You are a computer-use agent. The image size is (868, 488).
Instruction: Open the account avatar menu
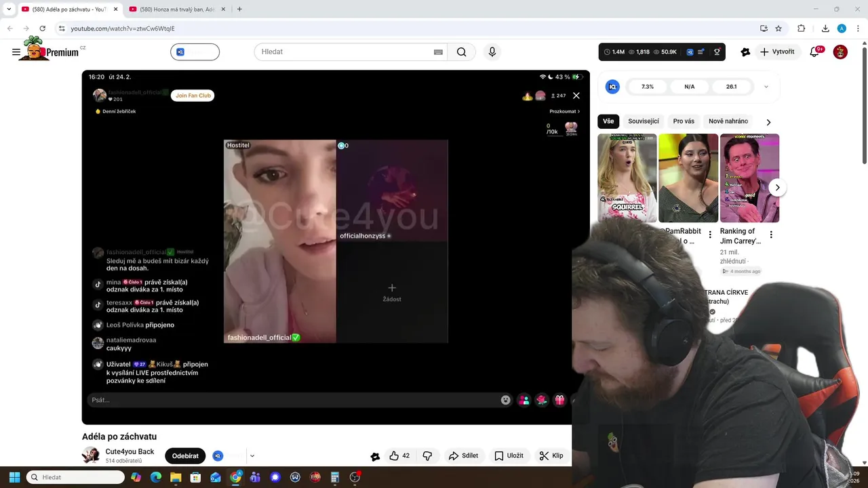click(840, 52)
